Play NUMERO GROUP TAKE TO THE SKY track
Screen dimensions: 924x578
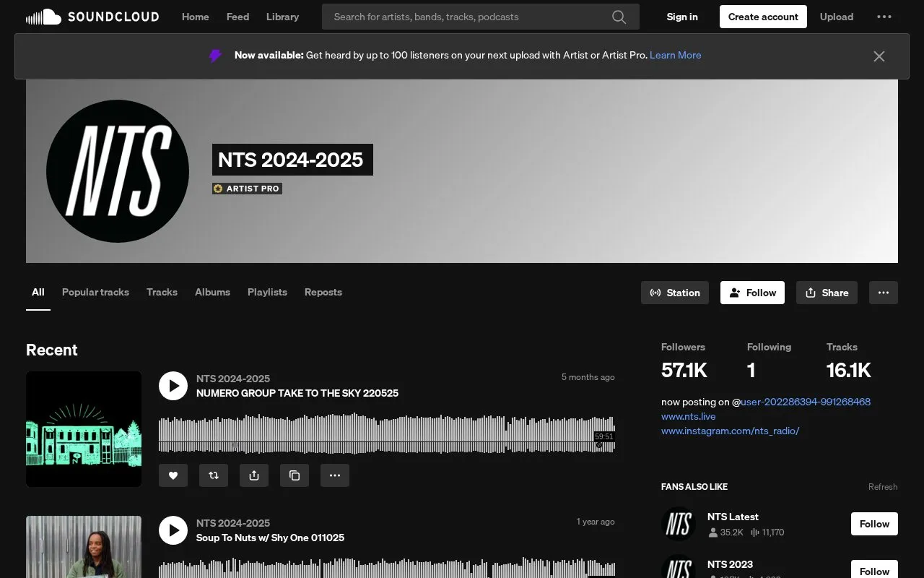point(173,386)
